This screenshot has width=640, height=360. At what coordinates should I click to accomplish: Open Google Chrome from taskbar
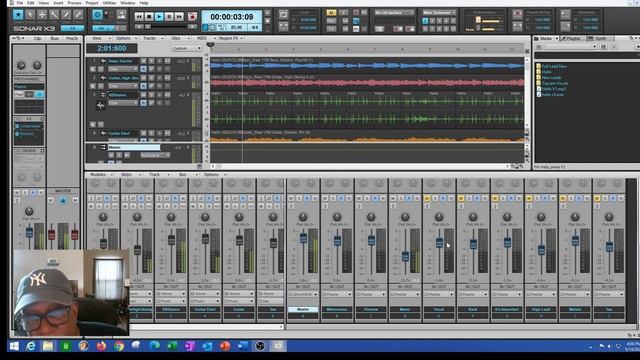tap(119, 346)
